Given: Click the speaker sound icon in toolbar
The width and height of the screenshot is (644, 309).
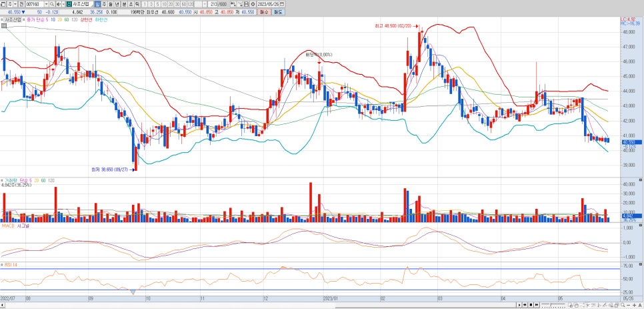Looking at the screenshot, I should click(59, 4).
